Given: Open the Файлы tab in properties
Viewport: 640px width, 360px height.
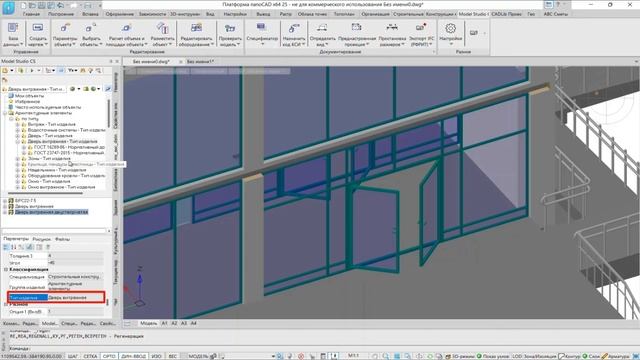Looking at the screenshot, I should pos(62,239).
